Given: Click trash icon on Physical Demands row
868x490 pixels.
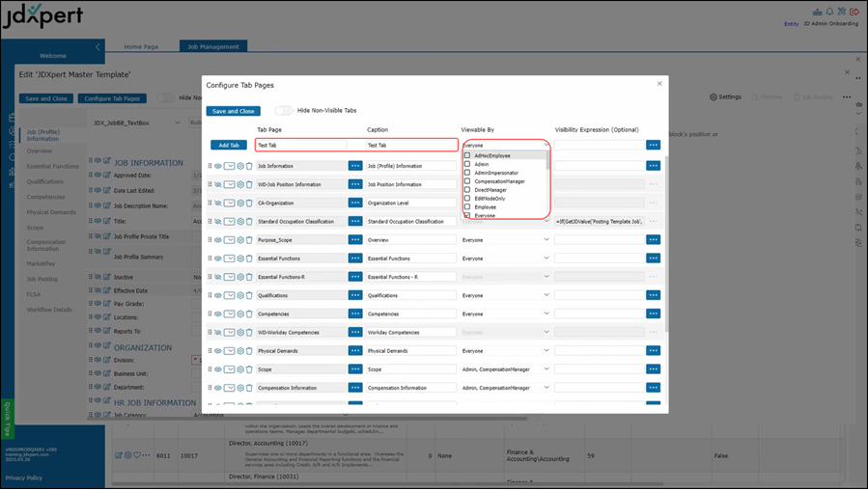Looking at the screenshot, I should pos(249,351).
